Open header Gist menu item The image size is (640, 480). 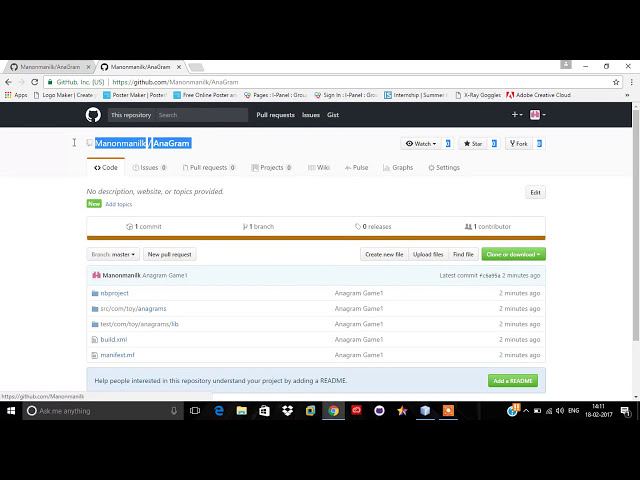[333, 115]
